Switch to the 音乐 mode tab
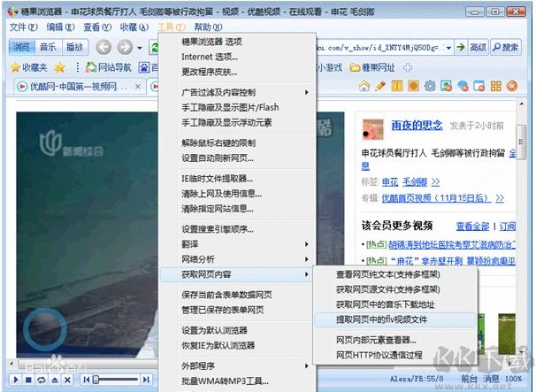This screenshot has width=536, height=392. coord(50,47)
